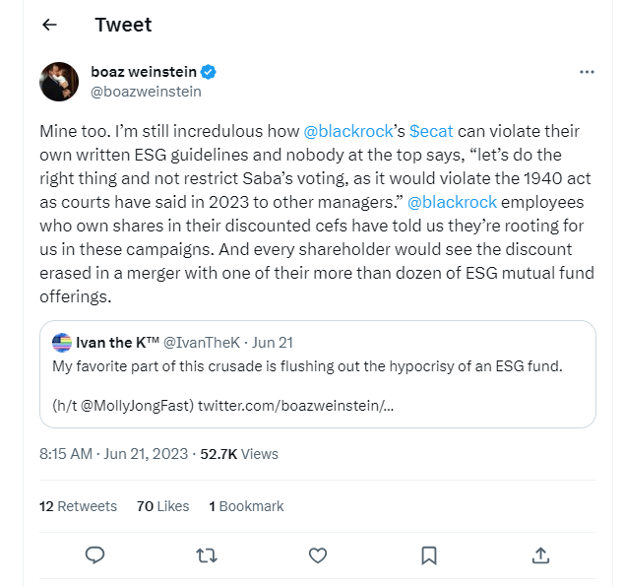Image resolution: width=624 pixels, height=588 pixels.
Task: Click the back arrow icon
Action: [50, 25]
